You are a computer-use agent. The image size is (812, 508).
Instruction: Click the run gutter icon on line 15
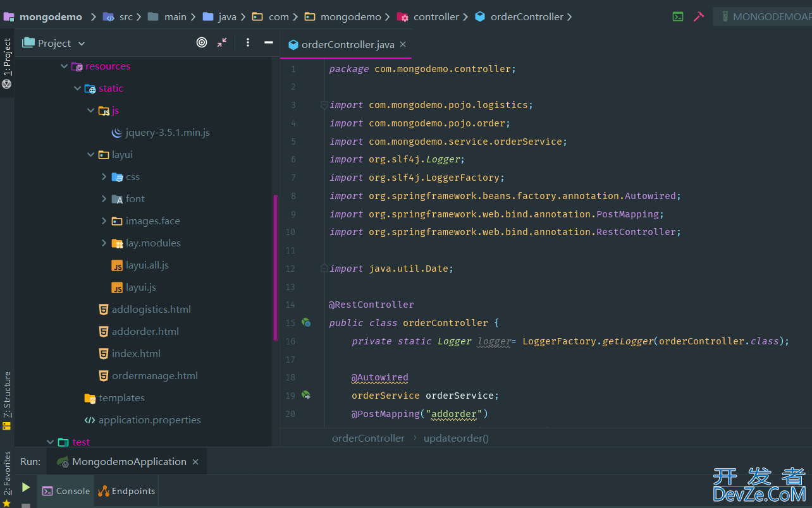click(x=306, y=322)
